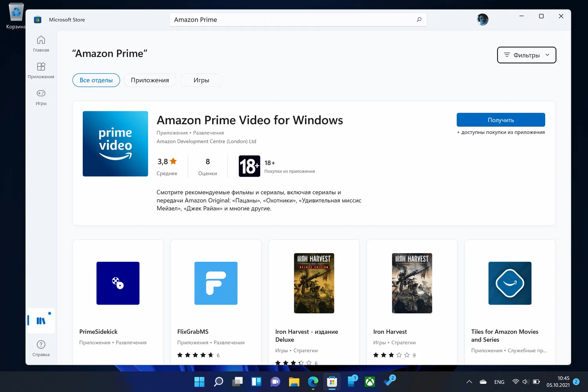The width and height of the screenshot is (588, 392).
Task: Click the Amazon Development Centre (London) Ltd text
Action: coord(206,142)
